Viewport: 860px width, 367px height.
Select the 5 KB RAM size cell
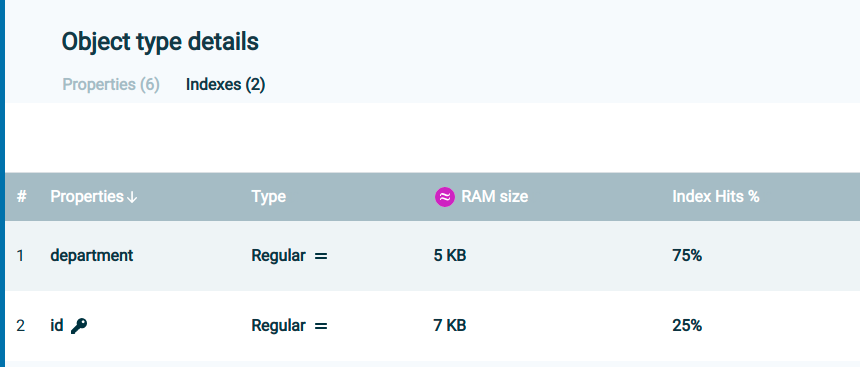pos(450,256)
